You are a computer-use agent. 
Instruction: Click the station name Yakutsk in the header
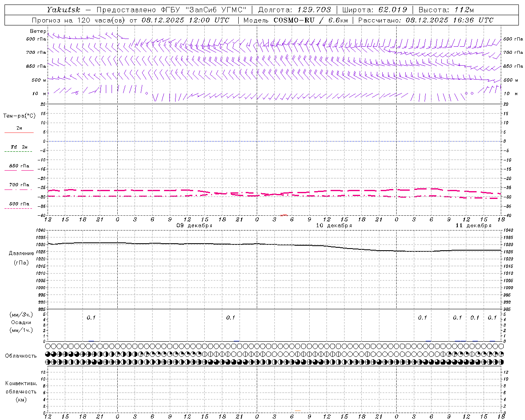[64, 10]
